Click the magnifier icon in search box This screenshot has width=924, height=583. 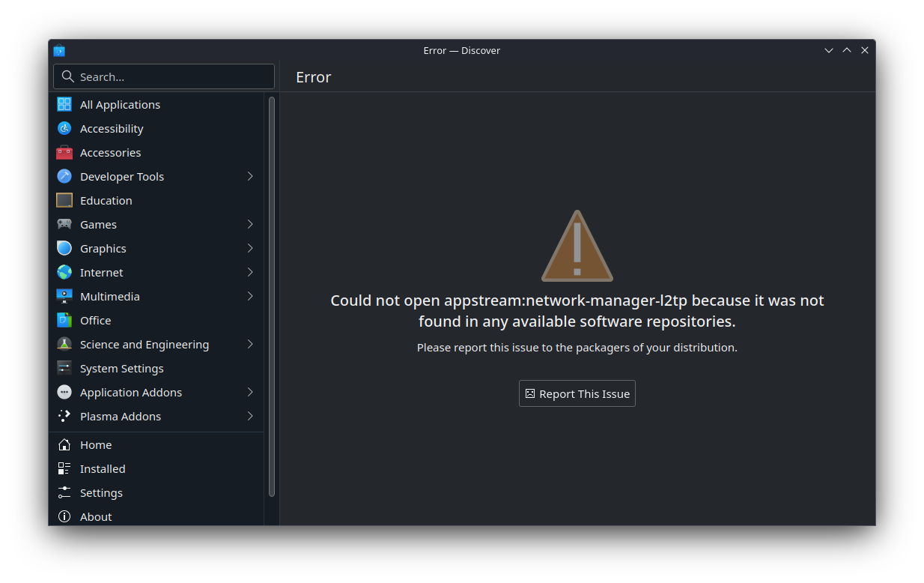(x=67, y=76)
